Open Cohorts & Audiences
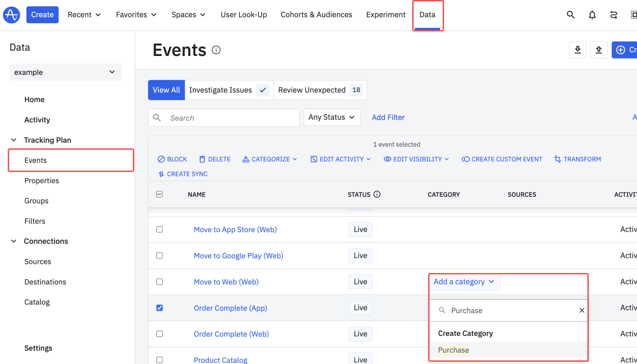Image resolution: width=637 pixels, height=364 pixels. point(316,15)
